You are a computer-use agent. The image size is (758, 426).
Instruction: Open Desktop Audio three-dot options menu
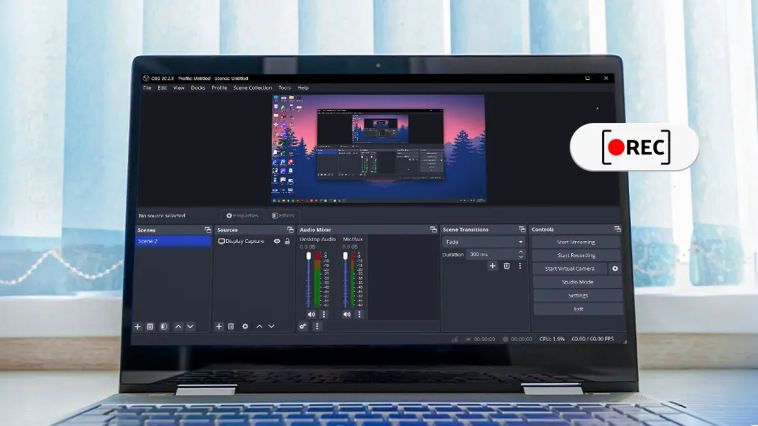click(324, 314)
